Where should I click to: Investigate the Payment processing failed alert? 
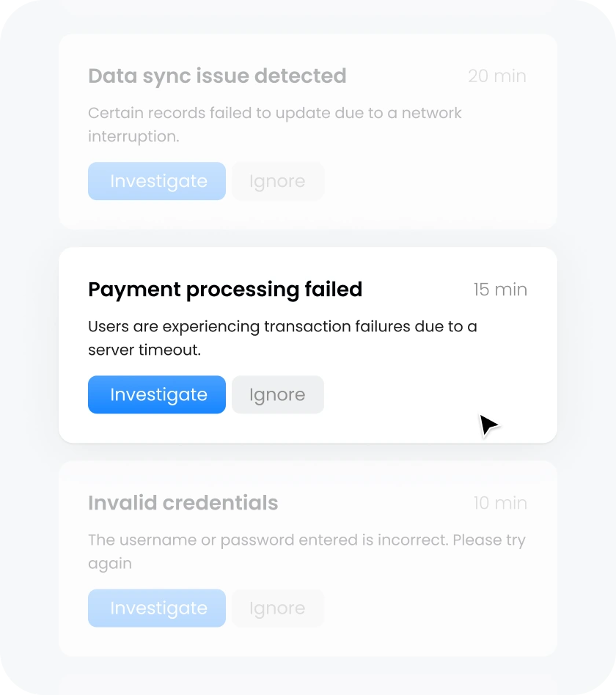(x=157, y=394)
